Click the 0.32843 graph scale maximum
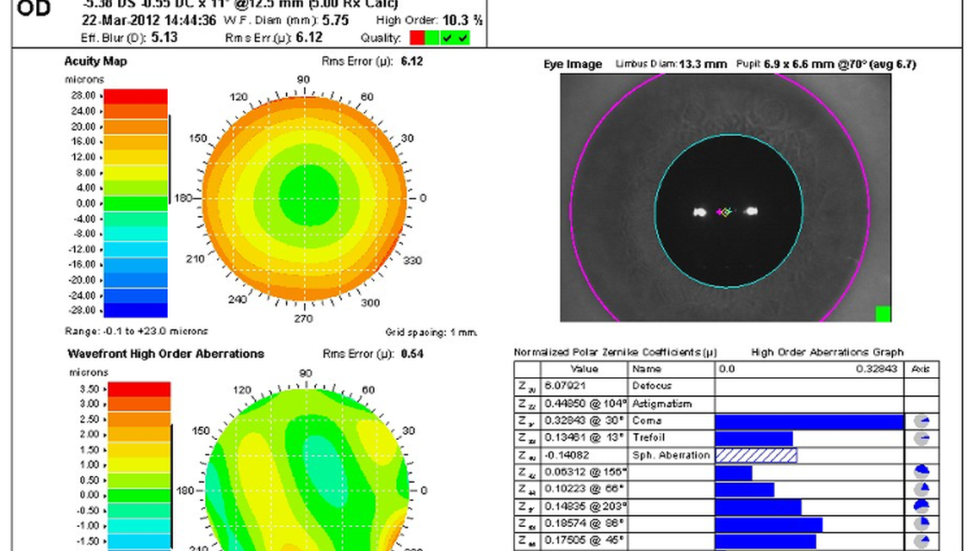This screenshot has width=980, height=551. pyautogui.click(x=877, y=369)
